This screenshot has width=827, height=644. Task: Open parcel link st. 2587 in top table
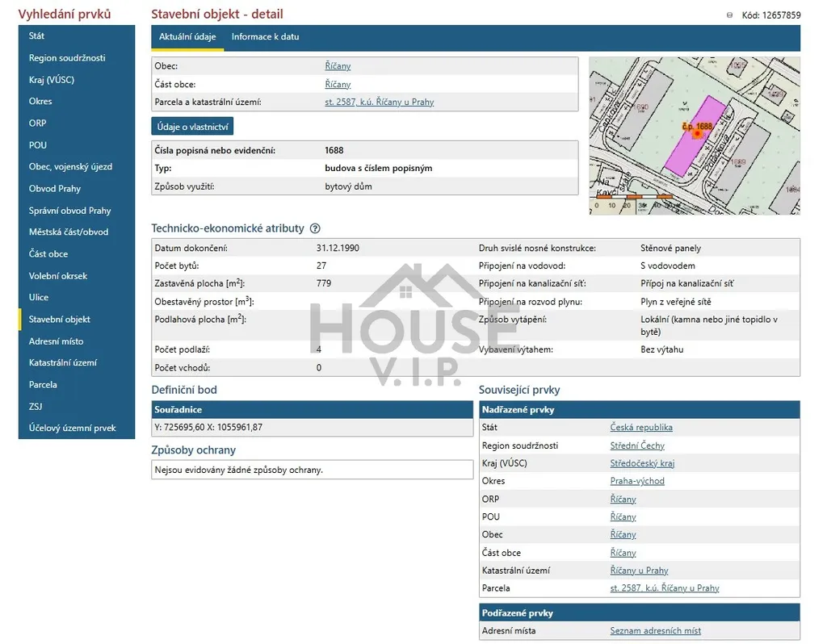point(379,102)
